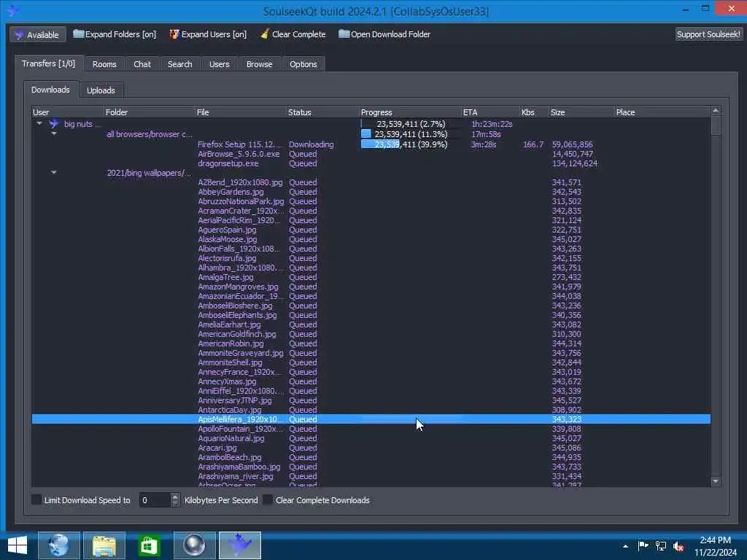747x560 pixels.
Task: Click the Firefox Setup progress bar (39.9%)
Action: point(410,144)
